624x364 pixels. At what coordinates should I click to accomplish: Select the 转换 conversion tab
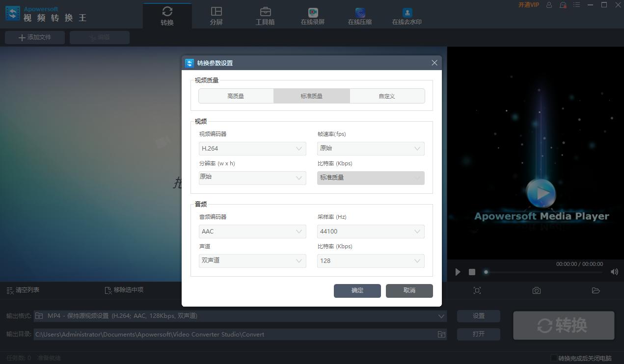pos(167,15)
